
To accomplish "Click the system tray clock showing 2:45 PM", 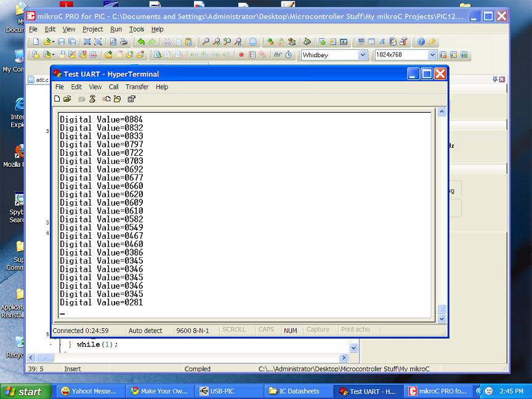I will click(511, 391).
